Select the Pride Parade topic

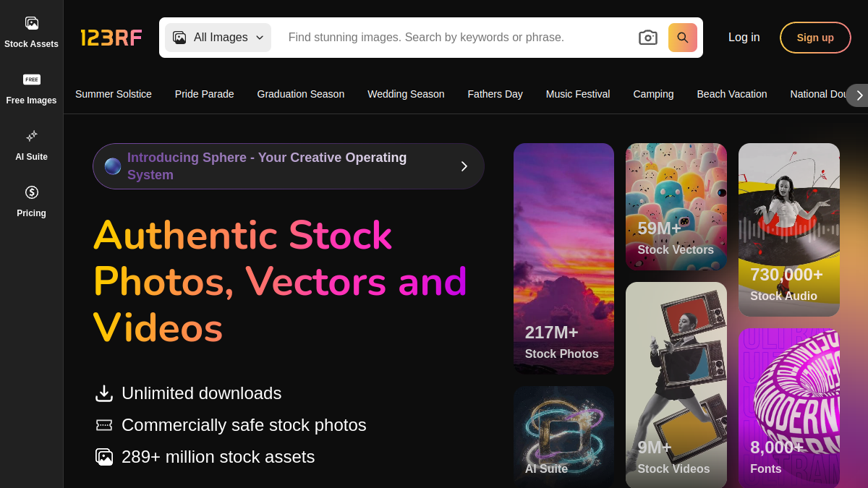tap(205, 94)
